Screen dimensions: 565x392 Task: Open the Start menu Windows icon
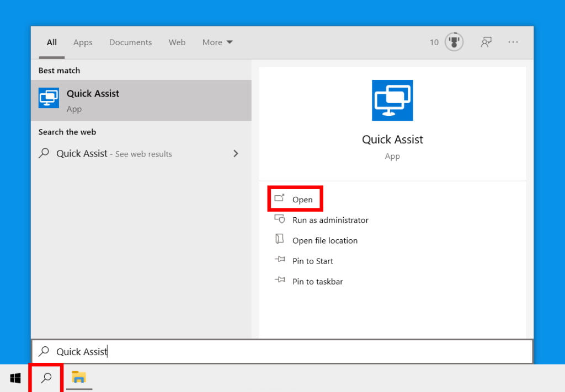pyautogui.click(x=15, y=378)
